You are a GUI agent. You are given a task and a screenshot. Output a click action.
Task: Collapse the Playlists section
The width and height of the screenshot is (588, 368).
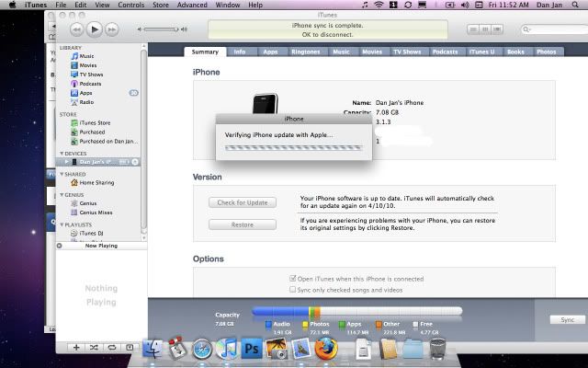click(62, 224)
